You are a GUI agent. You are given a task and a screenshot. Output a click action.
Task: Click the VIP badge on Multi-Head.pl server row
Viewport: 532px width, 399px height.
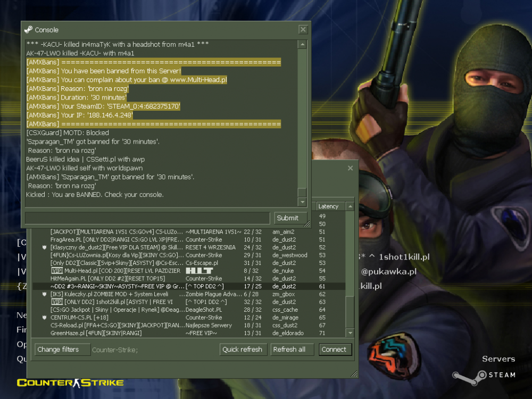pos(56,271)
